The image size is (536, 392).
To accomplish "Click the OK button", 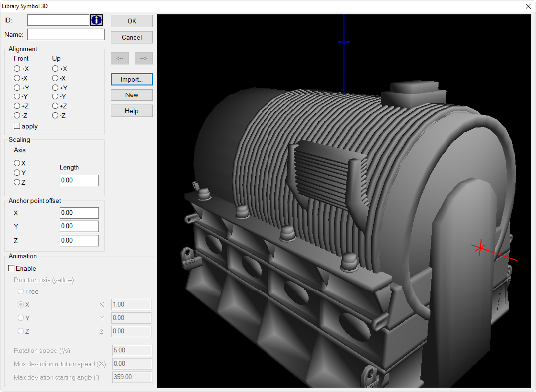I will 131,21.
